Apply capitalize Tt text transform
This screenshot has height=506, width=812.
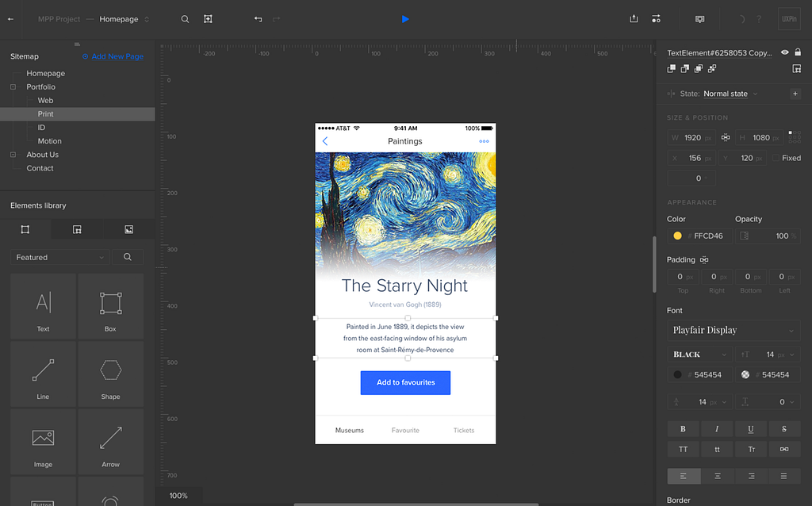tap(751, 449)
